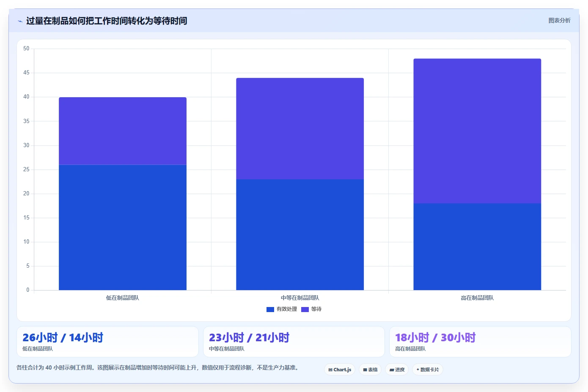Click the 图表分析 label in the header

point(559,20)
